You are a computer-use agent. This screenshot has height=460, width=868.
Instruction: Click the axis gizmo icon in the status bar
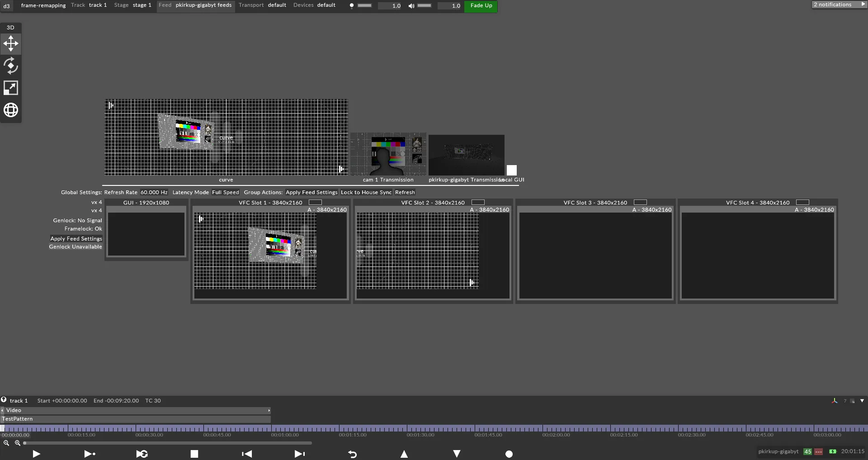click(835, 401)
